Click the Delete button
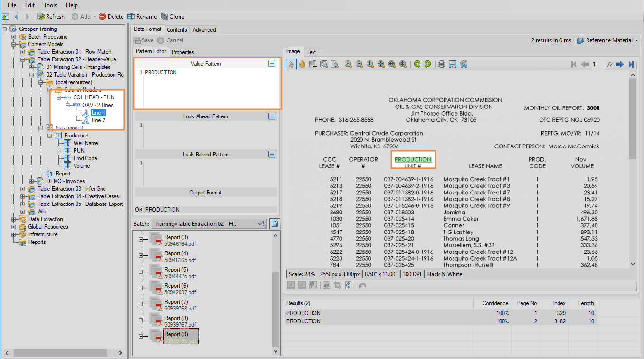 tap(111, 17)
